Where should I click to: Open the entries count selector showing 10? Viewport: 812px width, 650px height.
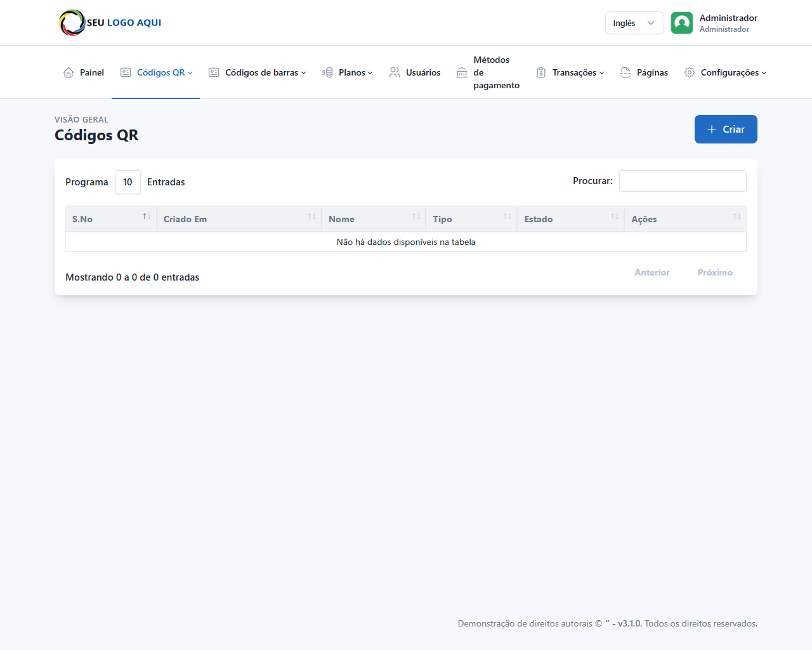pos(128,182)
